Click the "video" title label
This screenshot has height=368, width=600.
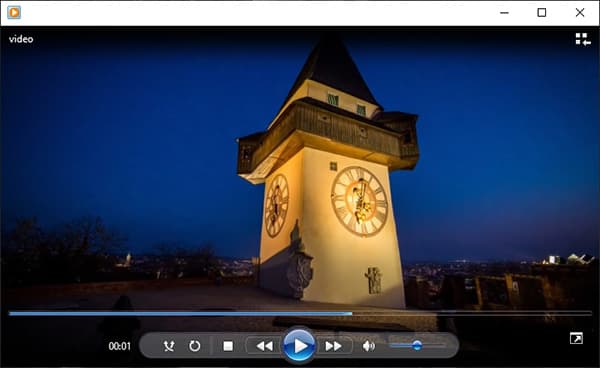(x=21, y=39)
